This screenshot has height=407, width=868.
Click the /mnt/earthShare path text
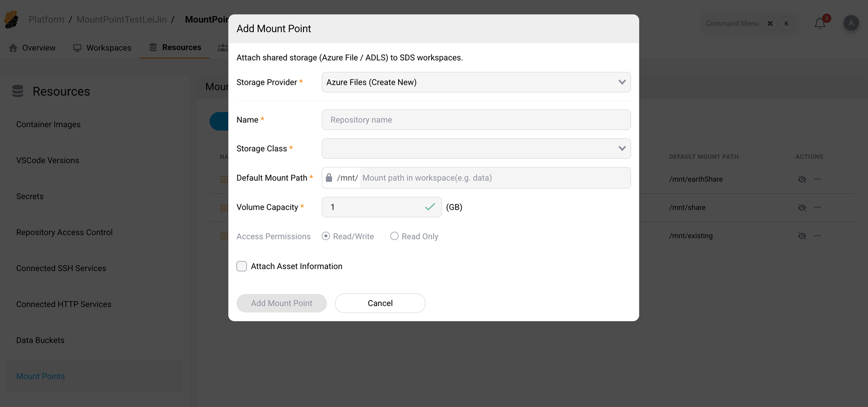coord(696,179)
